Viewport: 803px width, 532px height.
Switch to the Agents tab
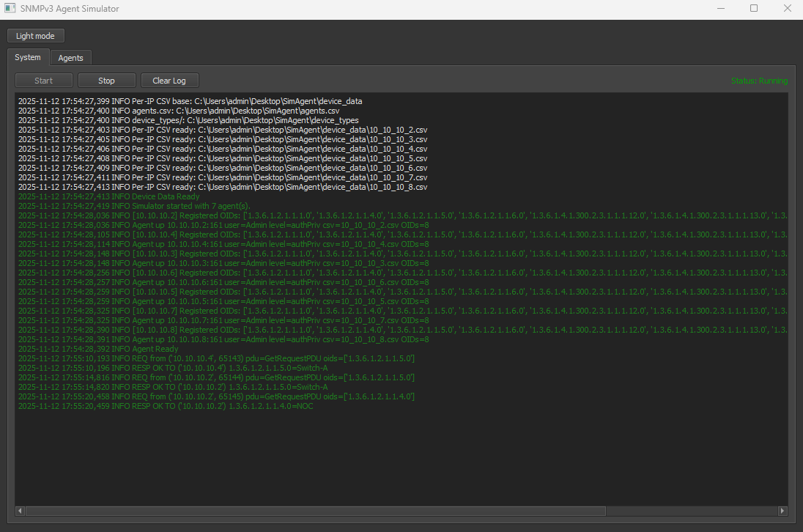70,57
